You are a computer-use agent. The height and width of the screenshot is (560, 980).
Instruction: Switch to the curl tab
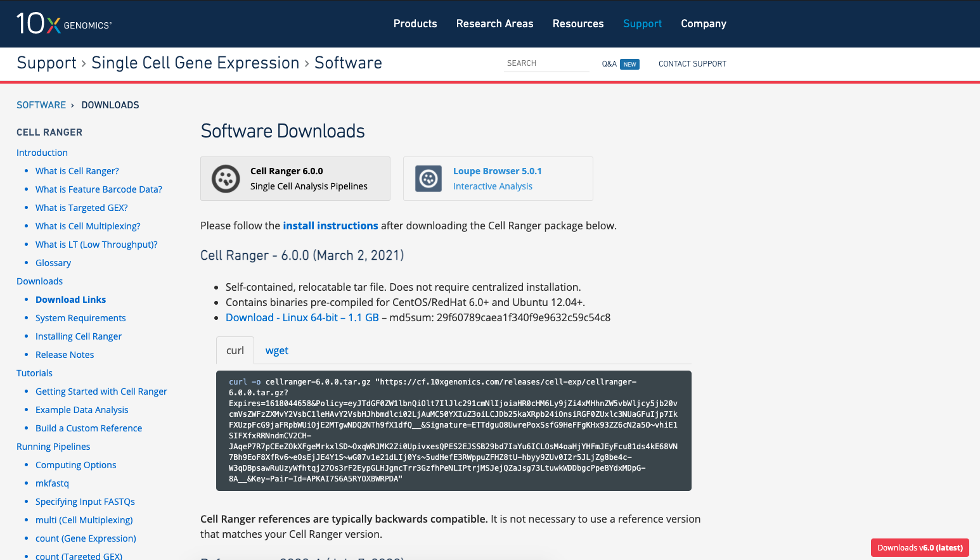(235, 350)
